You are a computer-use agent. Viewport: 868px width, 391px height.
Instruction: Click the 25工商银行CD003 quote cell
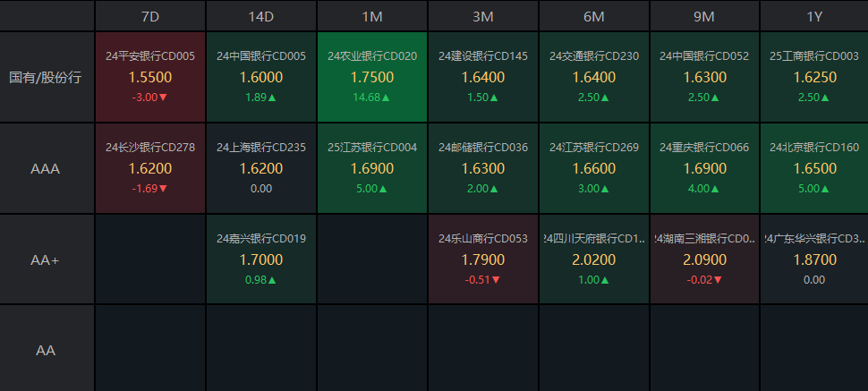point(813,77)
